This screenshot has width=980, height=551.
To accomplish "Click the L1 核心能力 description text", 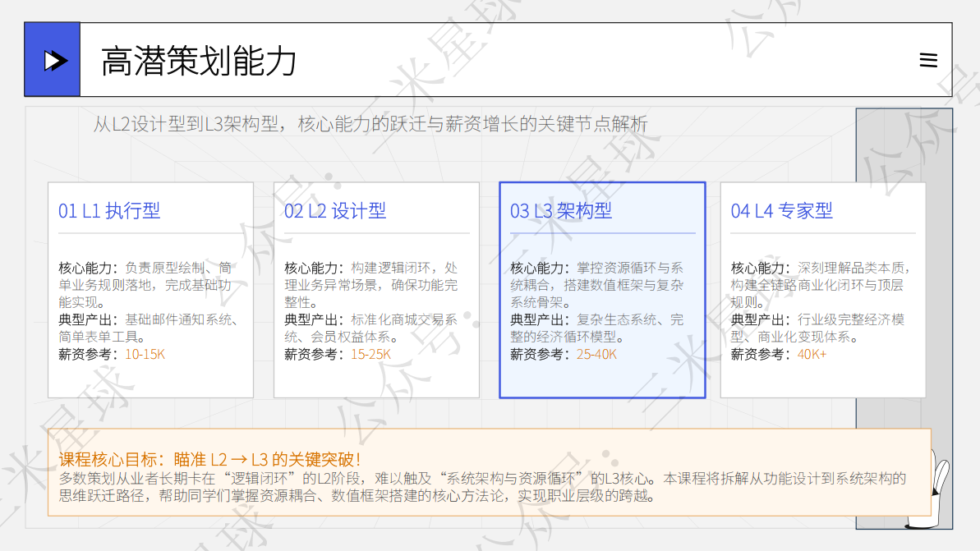I will (145, 285).
